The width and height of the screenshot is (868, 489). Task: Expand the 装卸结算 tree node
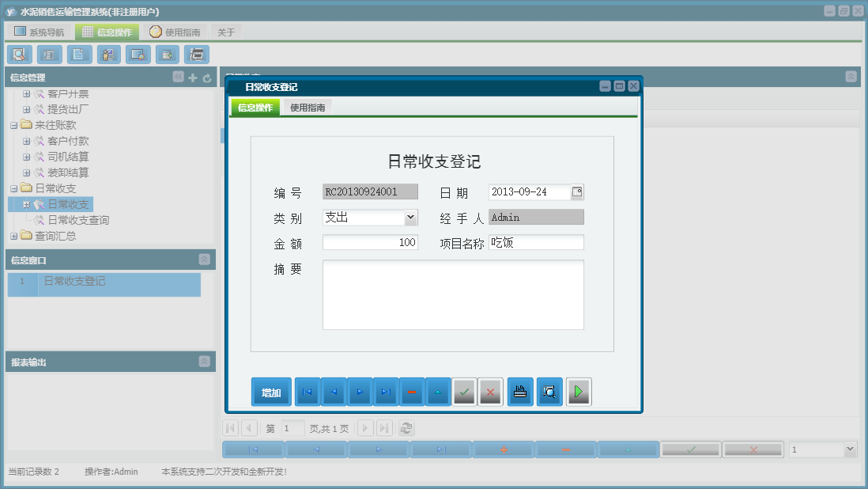(x=26, y=172)
